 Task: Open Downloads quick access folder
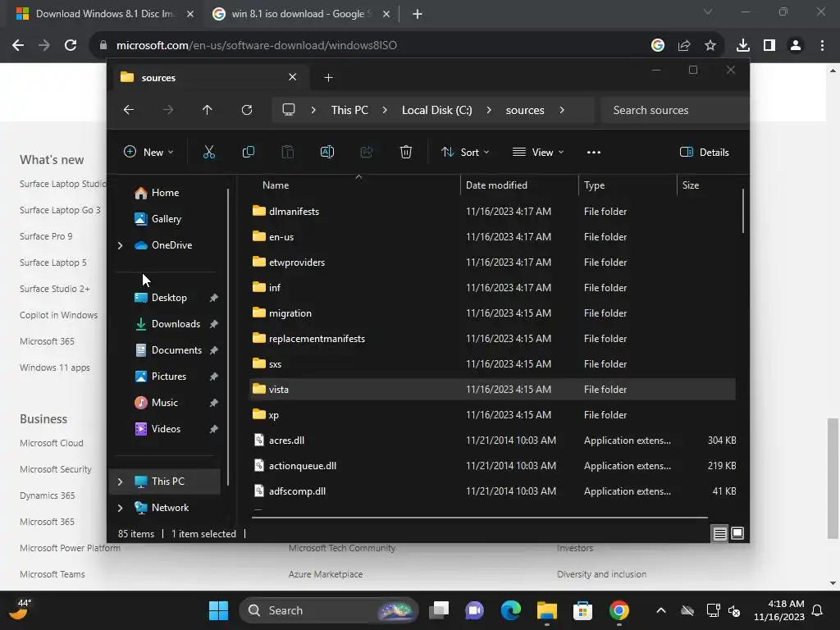[176, 324]
